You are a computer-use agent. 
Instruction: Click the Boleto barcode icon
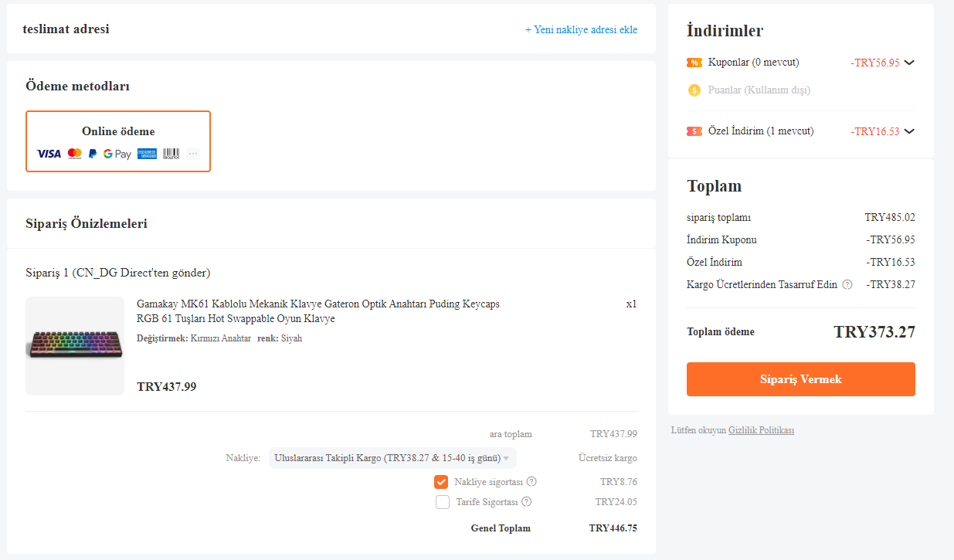pyautogui.click(x=171, y=154)
